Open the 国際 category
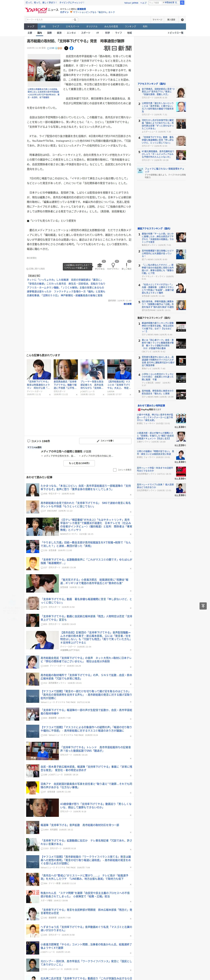This screenshot has height=980, width=210. point(49,33)
